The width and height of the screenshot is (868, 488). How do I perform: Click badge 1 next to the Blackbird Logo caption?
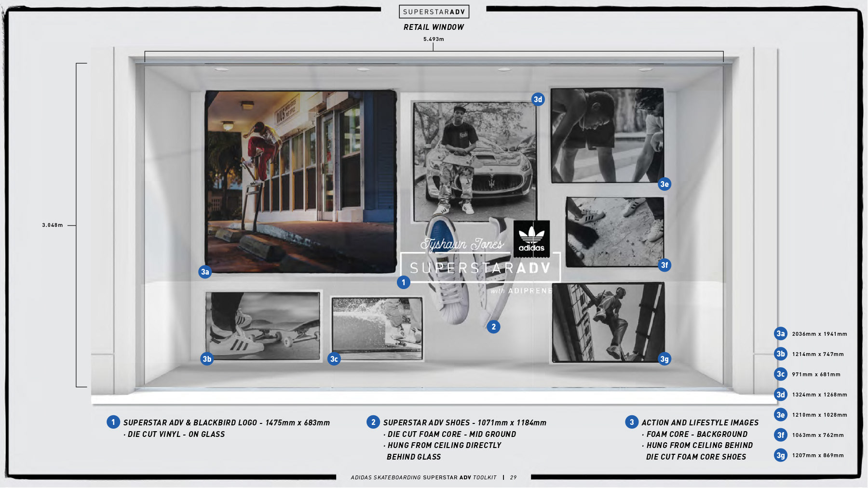click(113, 422)
